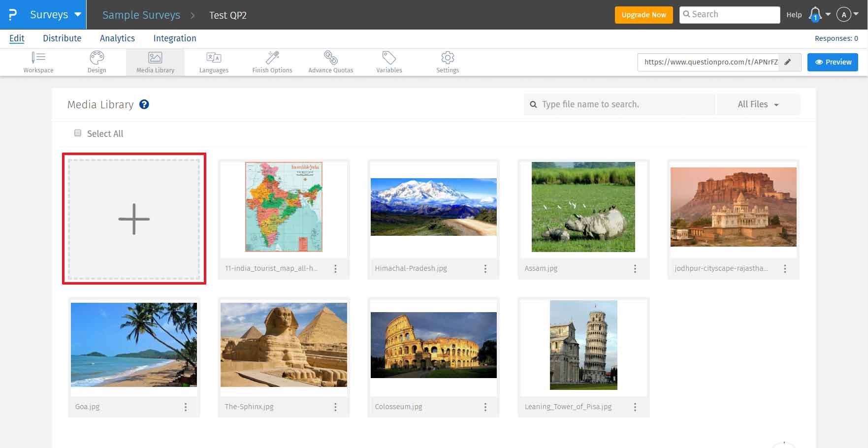Expand the account menu arrow
This screenshot has width=868, height=448.
(856, 14)
